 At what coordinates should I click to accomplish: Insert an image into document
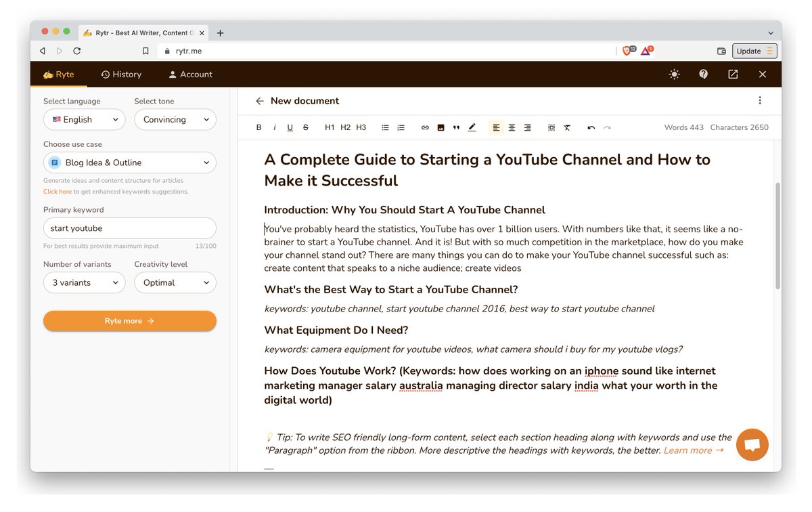[x=441, y=127]
